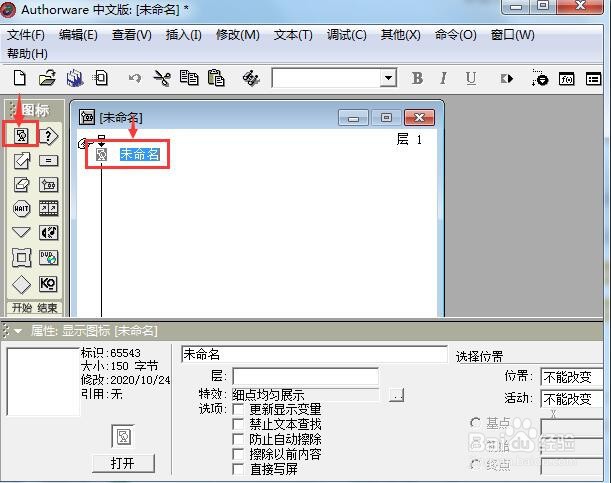This screenshot has height=483, width=611.
Task: Enable 更新显示变量 checkbox
Action: 238,409
